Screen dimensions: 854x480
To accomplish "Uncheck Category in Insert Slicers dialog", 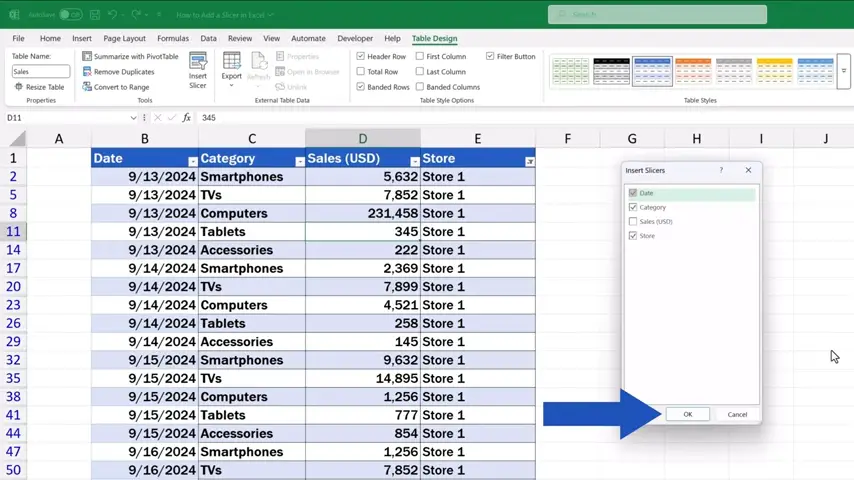I will 633,207.
